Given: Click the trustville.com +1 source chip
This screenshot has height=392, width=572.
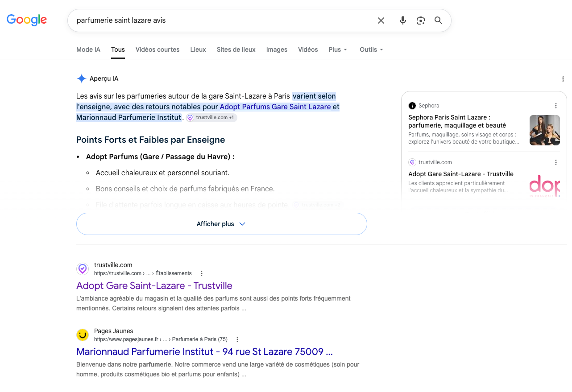Looking at the screenshot, I should coord(212,118).
